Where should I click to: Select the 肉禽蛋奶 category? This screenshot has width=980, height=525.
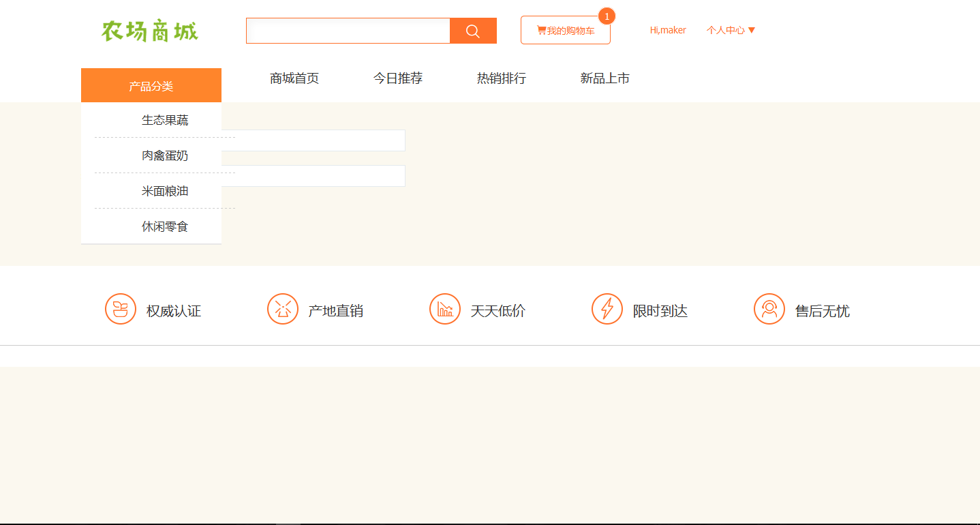(165, 155)
